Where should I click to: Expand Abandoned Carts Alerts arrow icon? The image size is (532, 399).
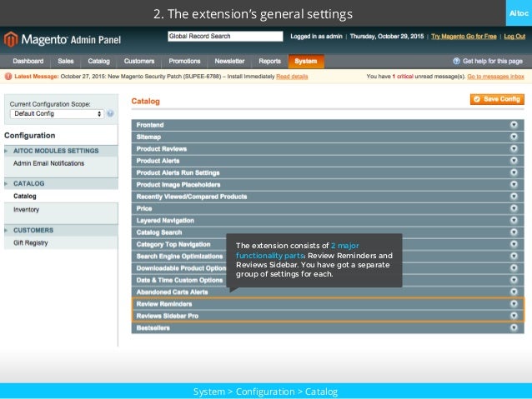(x=514, y=292)
